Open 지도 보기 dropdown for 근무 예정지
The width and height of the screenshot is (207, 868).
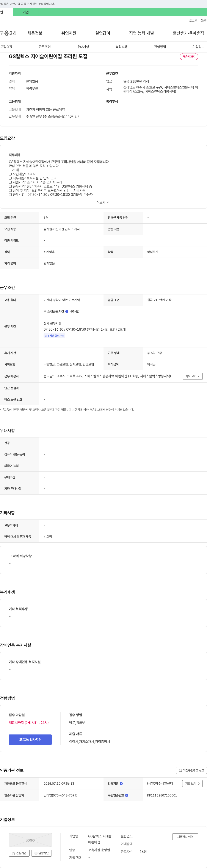click(x=193, y=376)
